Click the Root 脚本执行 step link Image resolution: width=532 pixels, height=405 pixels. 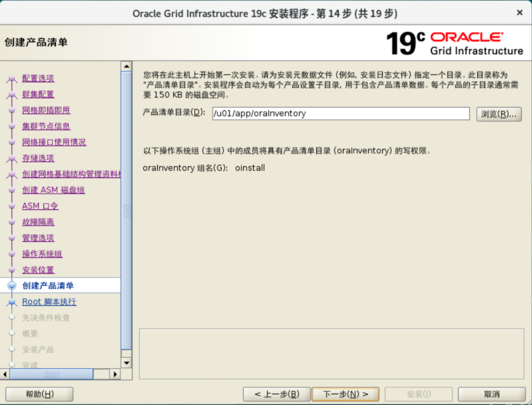(49, 302)
